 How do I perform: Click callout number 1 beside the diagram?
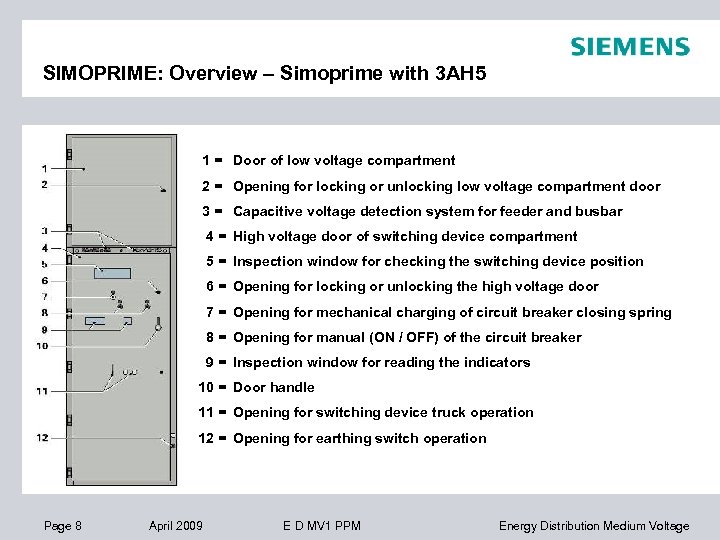(x=45, y=169)
